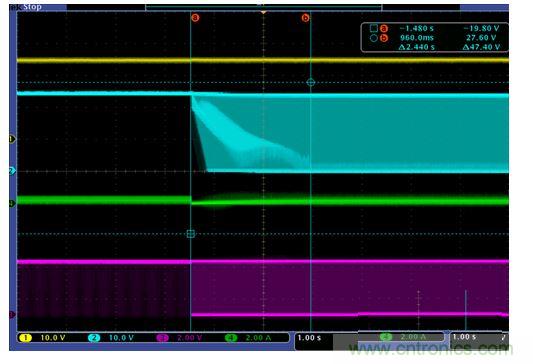
Task: Click the record overview bar at top
Action: (x=263, y=7)
